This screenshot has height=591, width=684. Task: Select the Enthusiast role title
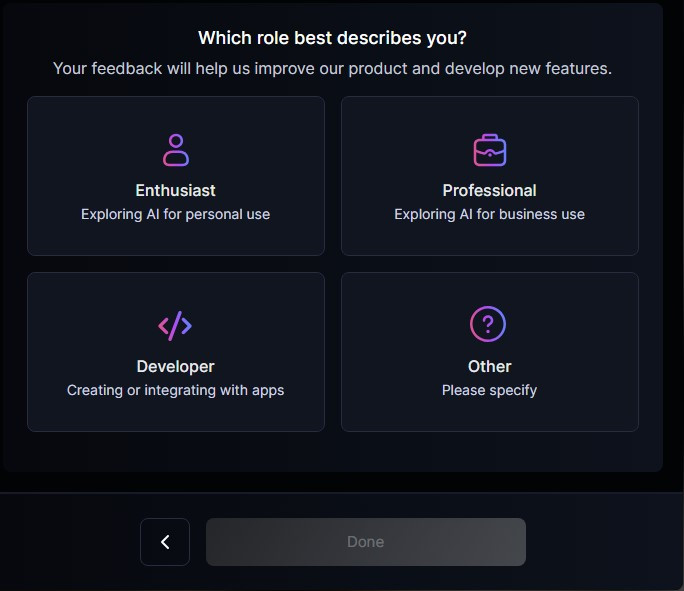175,191
